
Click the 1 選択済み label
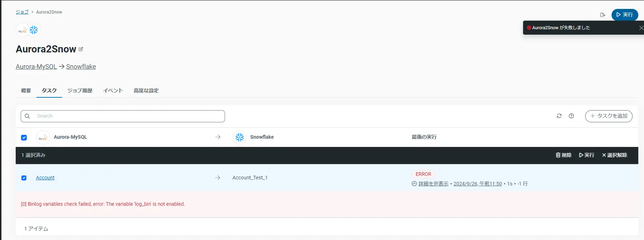pyautogui.click(x=34, y=155)
